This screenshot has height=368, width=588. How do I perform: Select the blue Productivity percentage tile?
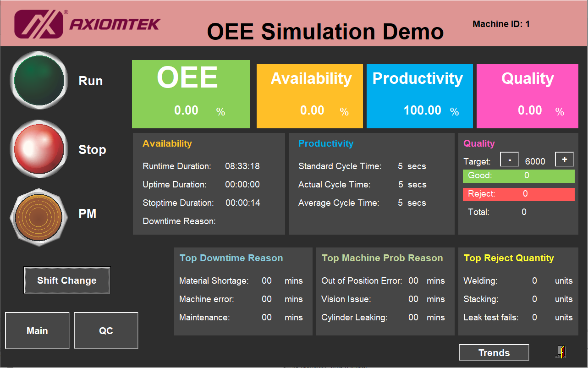(x=419, y=96)
